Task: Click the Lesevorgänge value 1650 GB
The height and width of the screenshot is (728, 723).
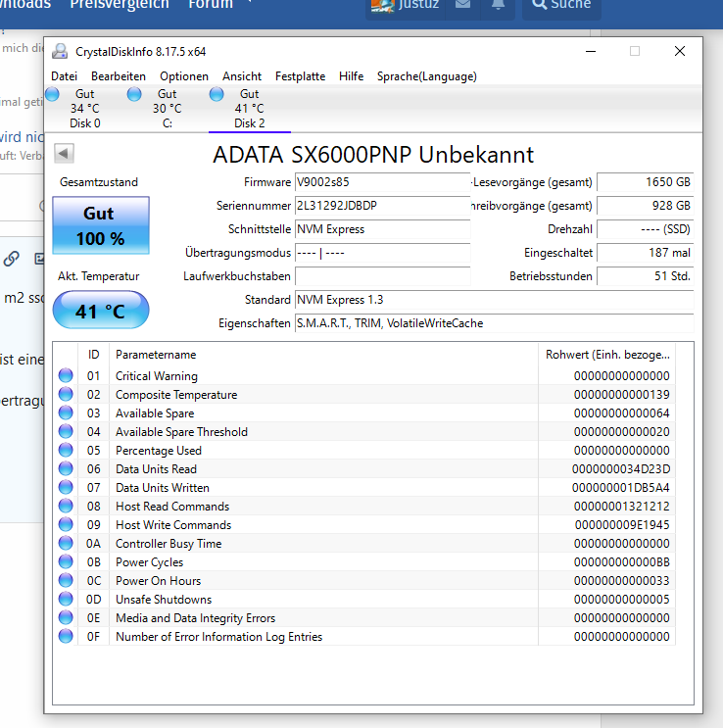Action: pyautogui.click(x=646, y=182)
